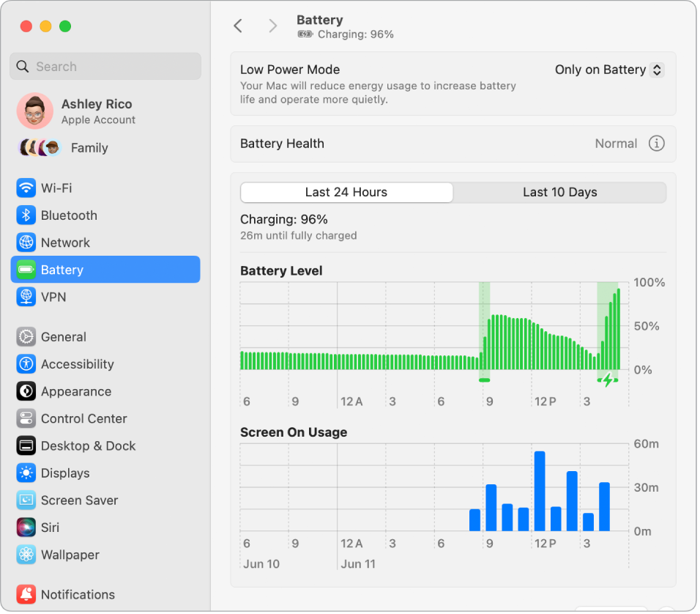Open VPN settings
Viewport: 700px width, 614px height.
(x=26, y=296)
